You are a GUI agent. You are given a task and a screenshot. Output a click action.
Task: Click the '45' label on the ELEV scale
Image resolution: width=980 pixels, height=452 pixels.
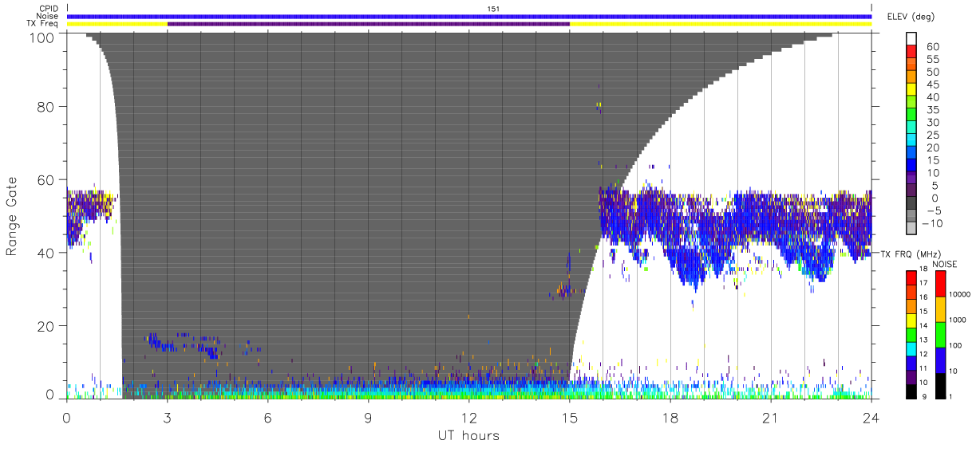[934, 85]
